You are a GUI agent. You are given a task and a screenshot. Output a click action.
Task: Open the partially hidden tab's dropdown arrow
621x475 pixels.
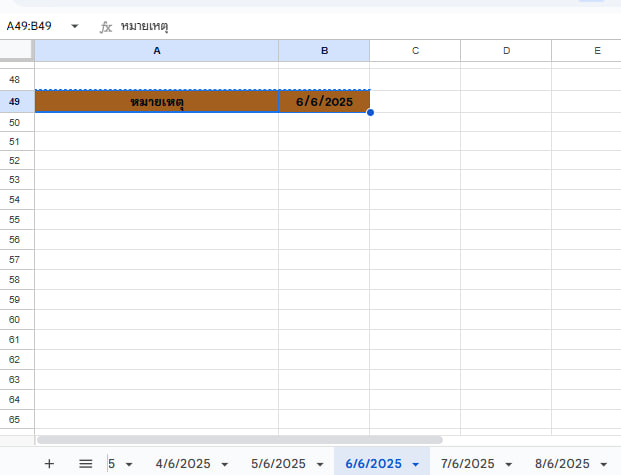tap(129, 464)
